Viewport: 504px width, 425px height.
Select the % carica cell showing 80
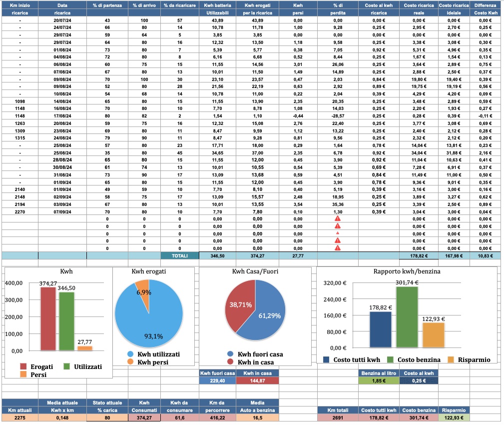(107, 417)
